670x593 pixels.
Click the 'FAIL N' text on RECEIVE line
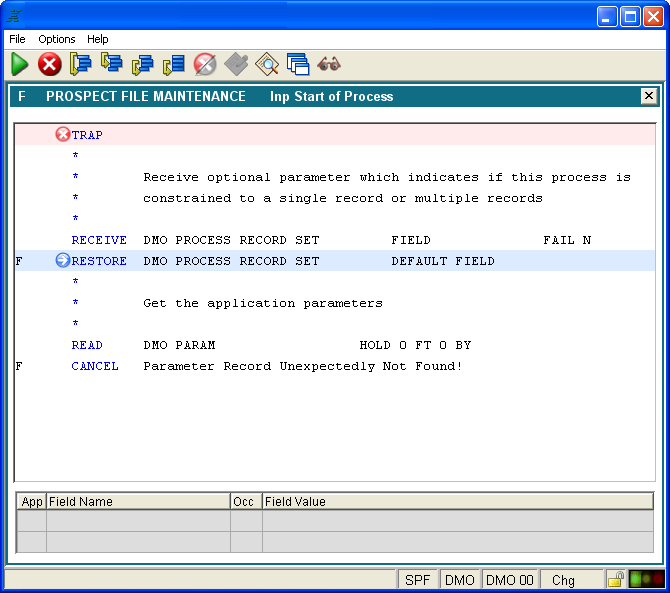coord(567,240)
